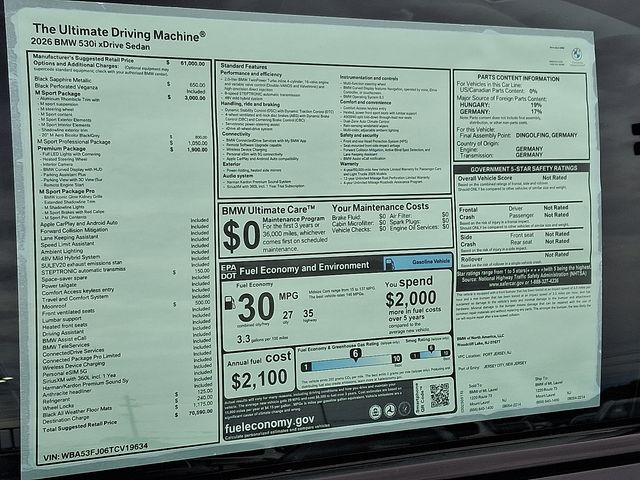Click the $2,000 fuel cost figure
This screenshot has height=480, width=640.
coord(411,298)
